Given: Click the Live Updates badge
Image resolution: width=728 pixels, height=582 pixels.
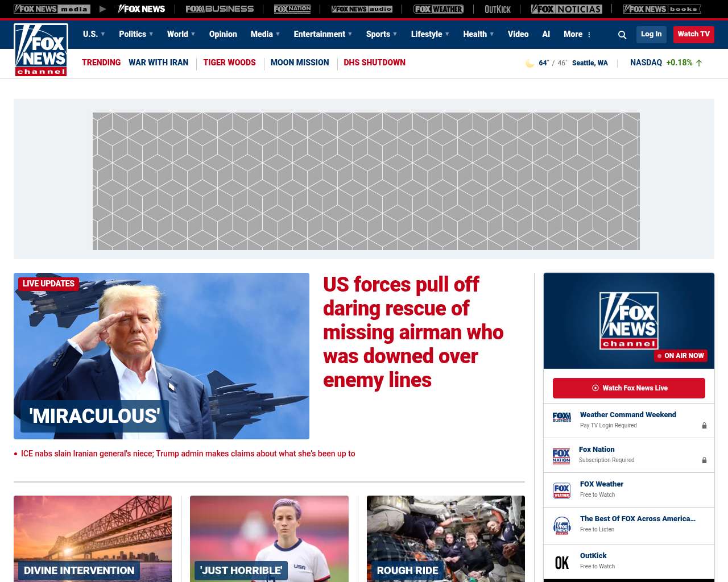Looking at the screenshot, I should point(49,284).
